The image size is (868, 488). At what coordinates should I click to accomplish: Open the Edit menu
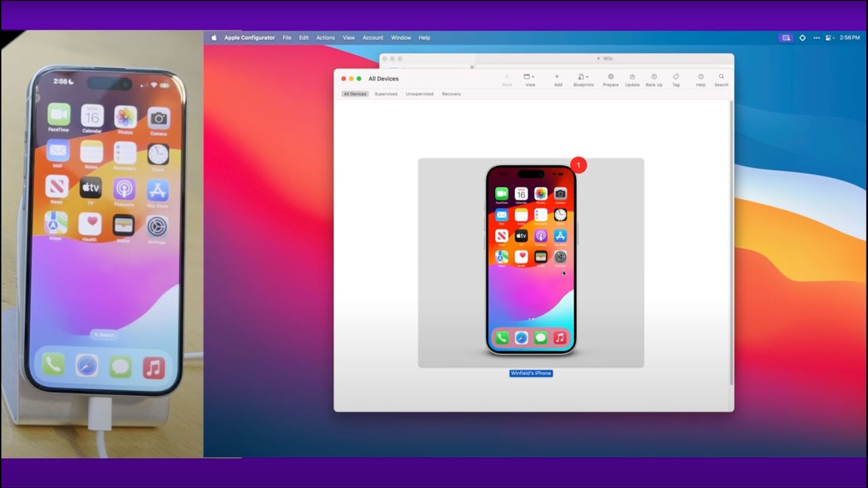[x=304, y=38]
